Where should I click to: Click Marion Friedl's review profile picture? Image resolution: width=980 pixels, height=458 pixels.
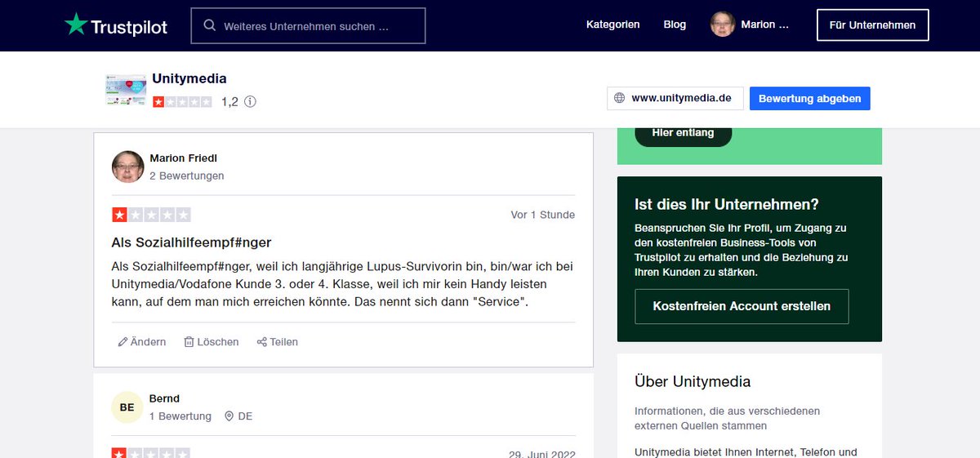tap(127, 167)
